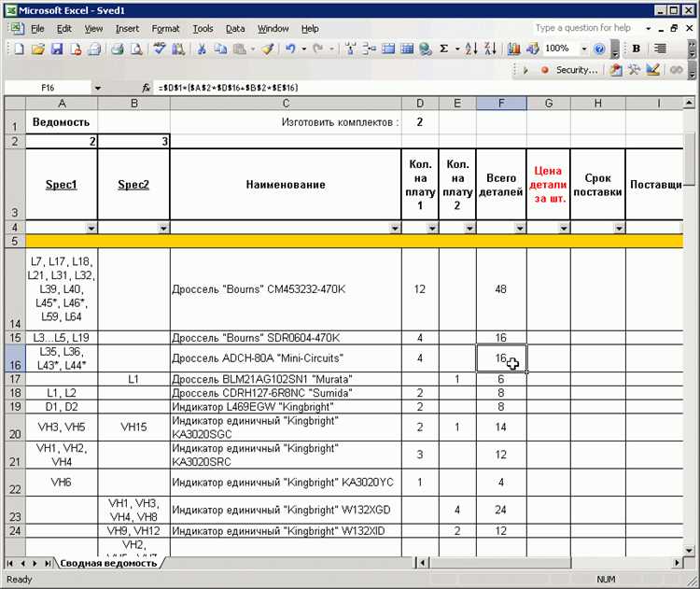Image resolution: width=700 pixels, height=589 pixels.
Task: Expand the Наименование column filter dropdown
Action: click(395, 228)
